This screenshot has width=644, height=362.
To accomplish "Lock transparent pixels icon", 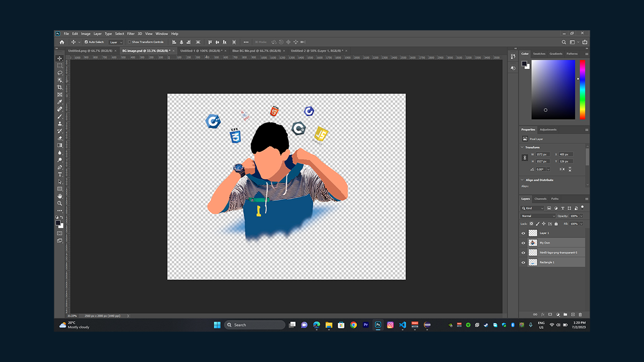I will 531,223.
